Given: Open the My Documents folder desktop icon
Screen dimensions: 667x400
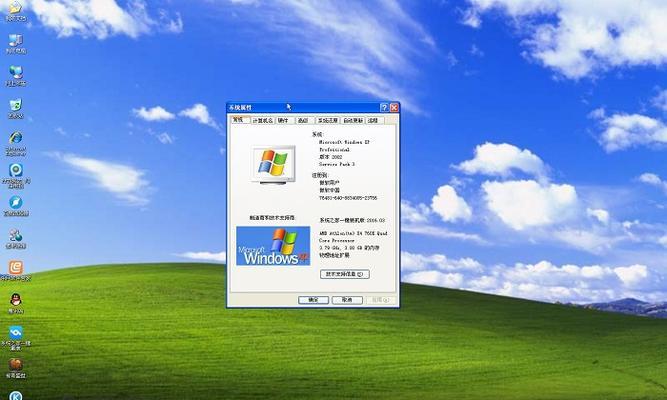Looking at the screenshot, I should click(16, 10).
